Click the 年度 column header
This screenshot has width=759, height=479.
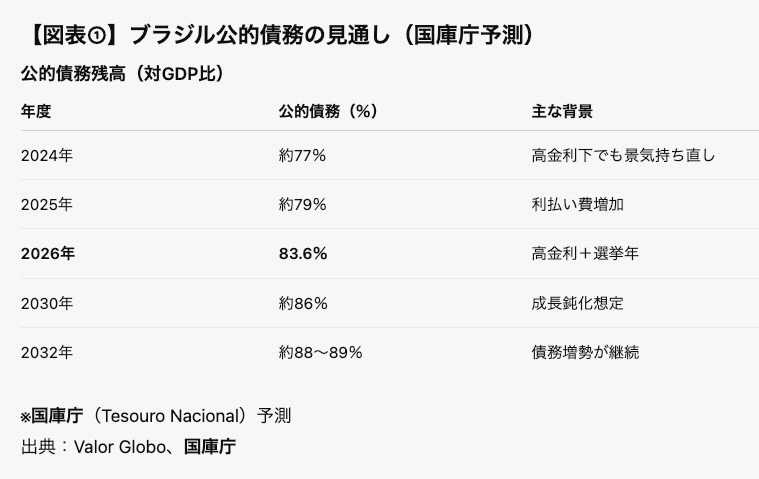pyautogui.click(x=36, y=111)
